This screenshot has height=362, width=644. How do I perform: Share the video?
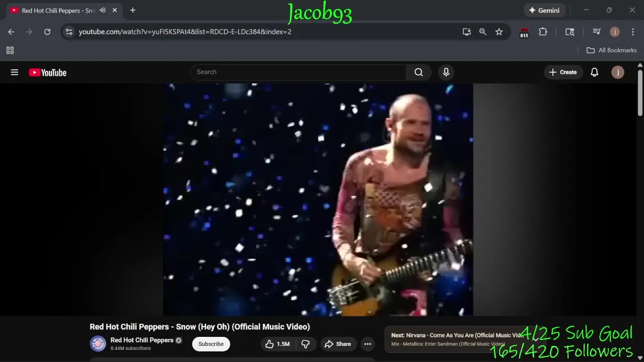click(338, 344)
